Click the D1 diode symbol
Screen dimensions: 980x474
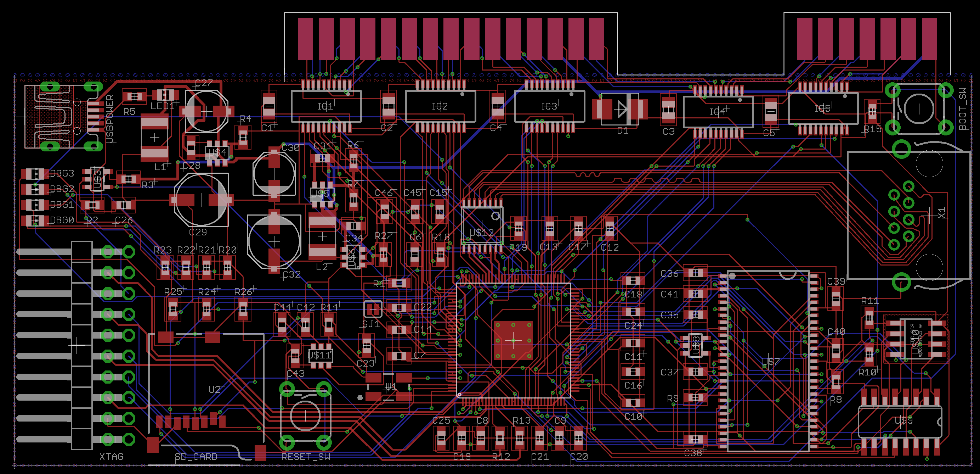click(x=622, y=109)
